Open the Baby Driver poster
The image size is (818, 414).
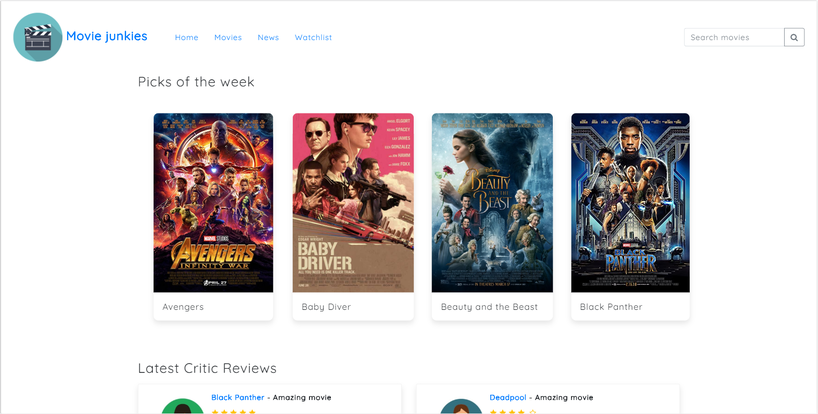coord(353,203)
